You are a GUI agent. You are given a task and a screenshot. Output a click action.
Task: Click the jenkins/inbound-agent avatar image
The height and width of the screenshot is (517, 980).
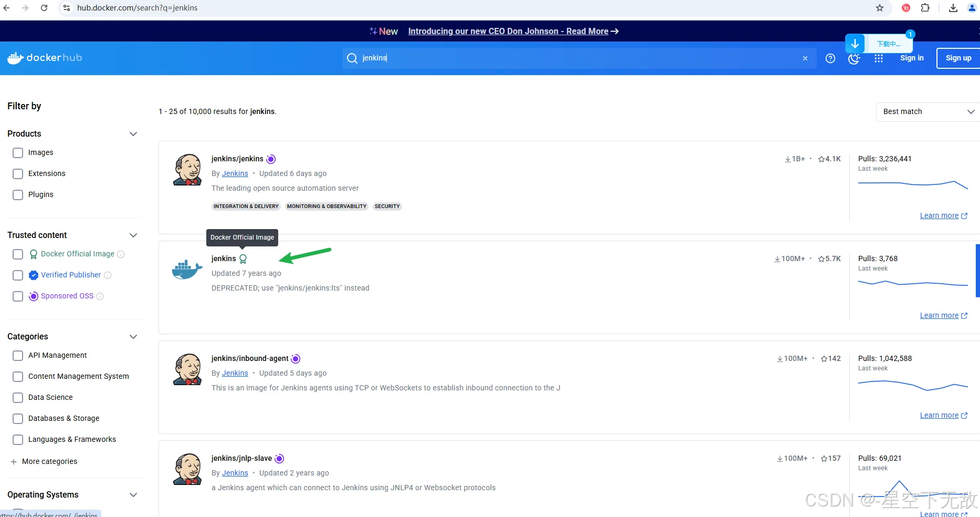coord(188,369)
